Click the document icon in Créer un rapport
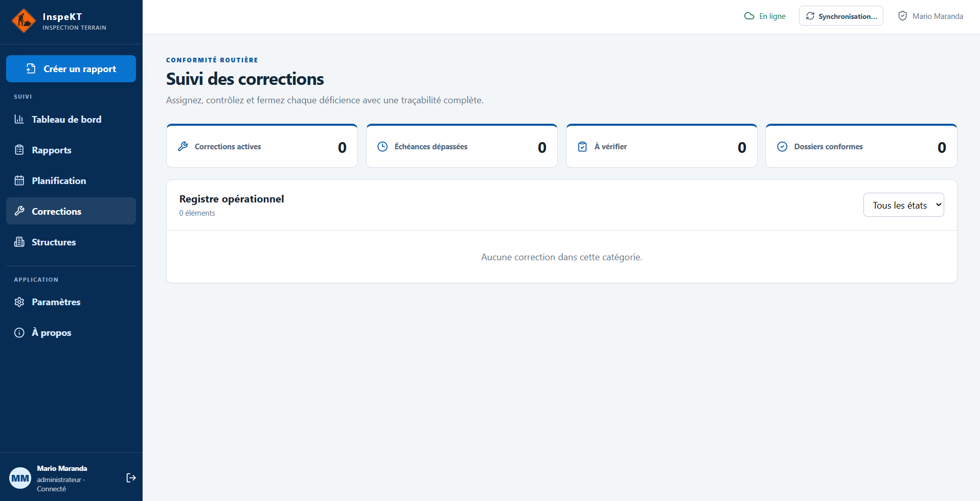 (31, 69)
